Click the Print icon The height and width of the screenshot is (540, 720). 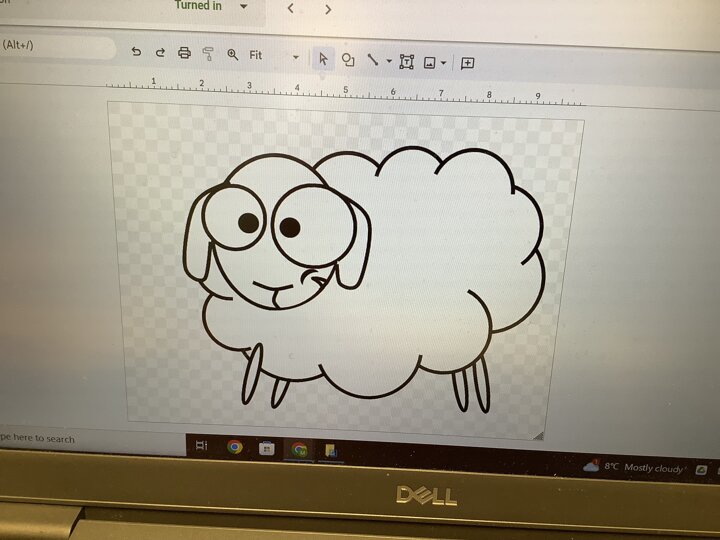(x=184, y=54)
